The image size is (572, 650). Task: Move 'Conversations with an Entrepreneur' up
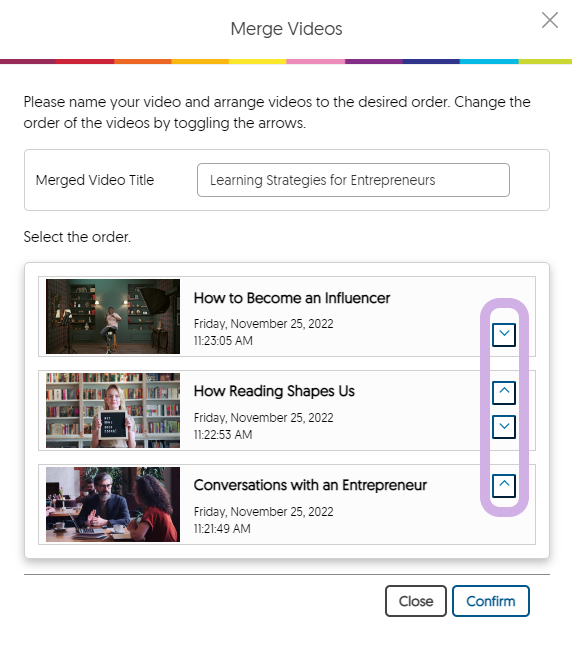click(x=504, y=485)
